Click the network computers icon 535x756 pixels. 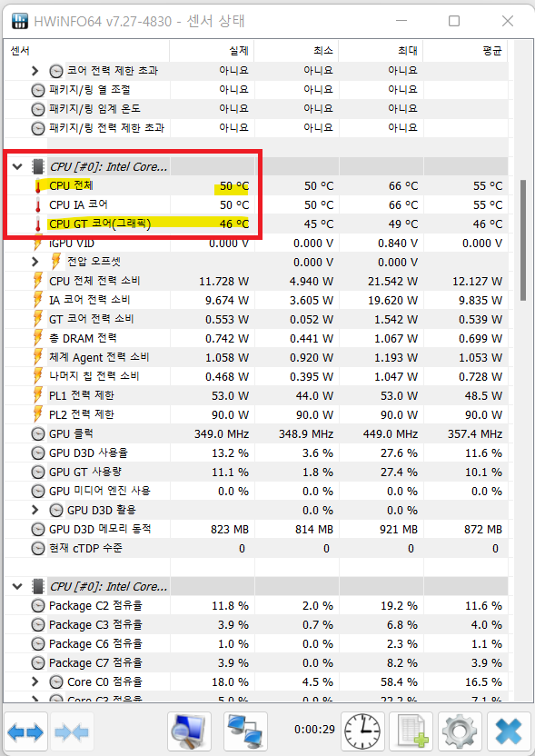245,732
